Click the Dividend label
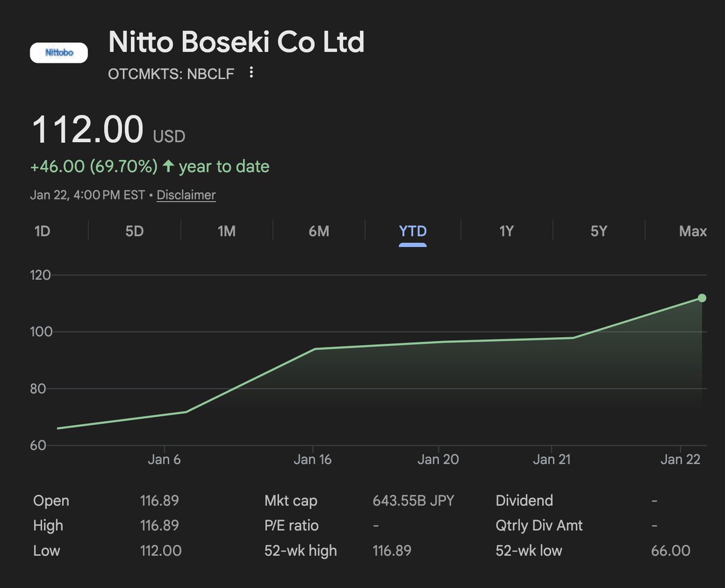The height and width of the screenshot is (588, 725). click(x=524, y=501)
